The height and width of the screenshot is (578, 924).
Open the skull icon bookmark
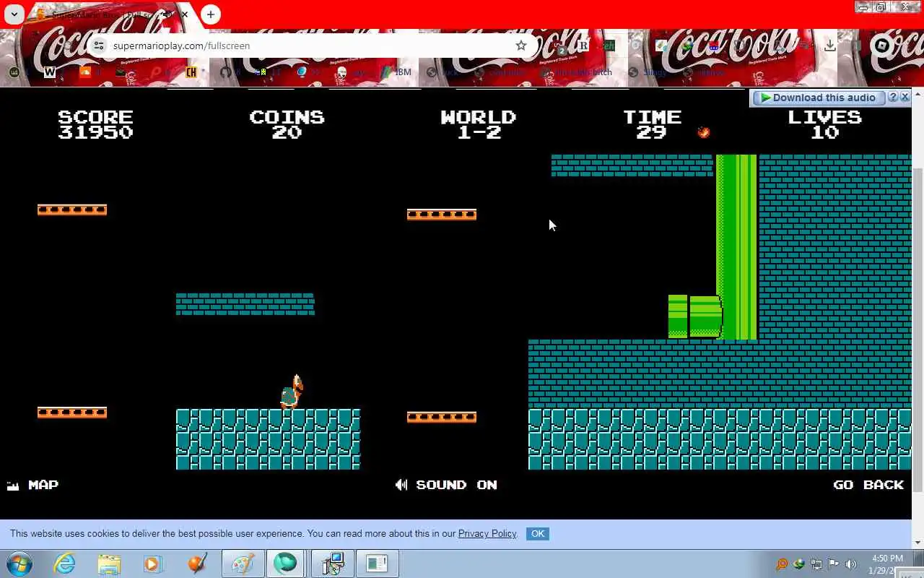click(x=341, y=72)
